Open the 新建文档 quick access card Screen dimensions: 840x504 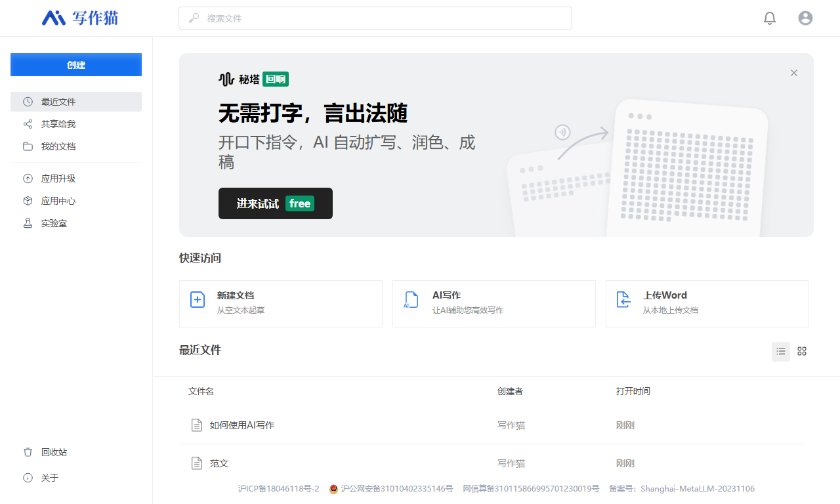[x=281, y=304]
